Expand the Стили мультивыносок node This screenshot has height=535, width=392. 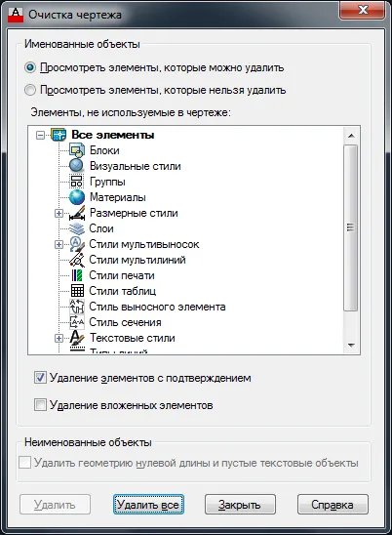pyautogui.click(x=59, y=244)
